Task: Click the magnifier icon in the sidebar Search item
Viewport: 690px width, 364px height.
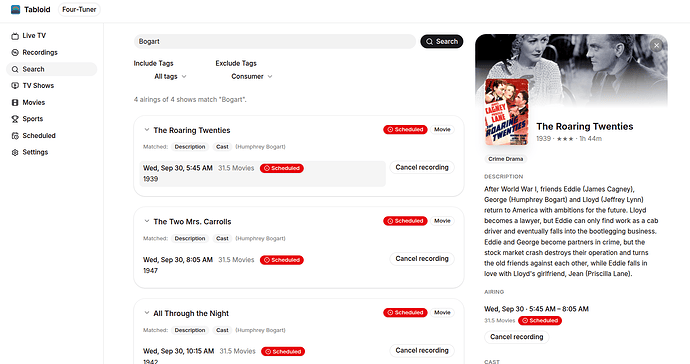Action: point(15,69)
